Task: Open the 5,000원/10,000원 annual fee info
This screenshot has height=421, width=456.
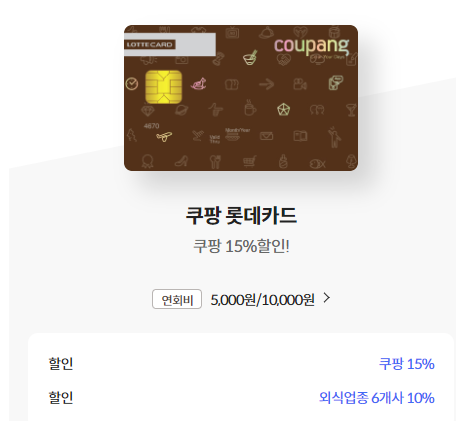Action: pos(262,300)
